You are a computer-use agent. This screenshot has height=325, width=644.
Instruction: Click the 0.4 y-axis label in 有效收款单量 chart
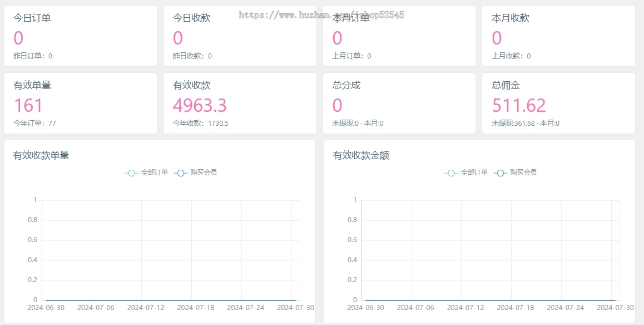pyautogui.click(x=32, y=260)
